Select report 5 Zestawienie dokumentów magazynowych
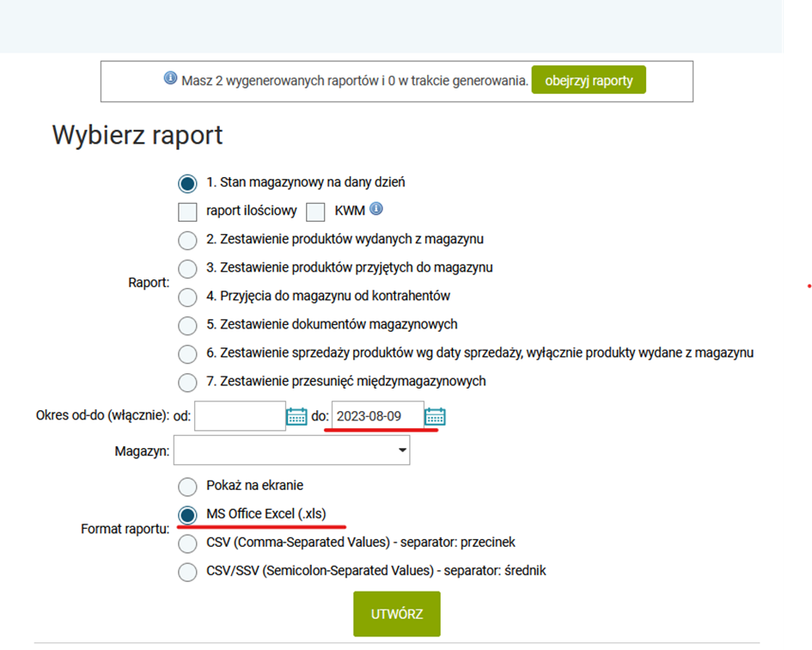 [x=187, y=326]
